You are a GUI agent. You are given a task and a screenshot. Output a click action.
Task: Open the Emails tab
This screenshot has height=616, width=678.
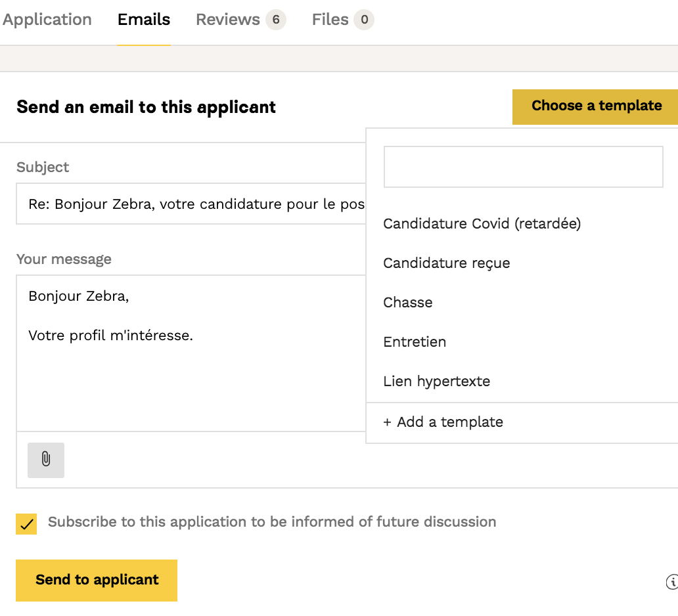pos(144,20)
